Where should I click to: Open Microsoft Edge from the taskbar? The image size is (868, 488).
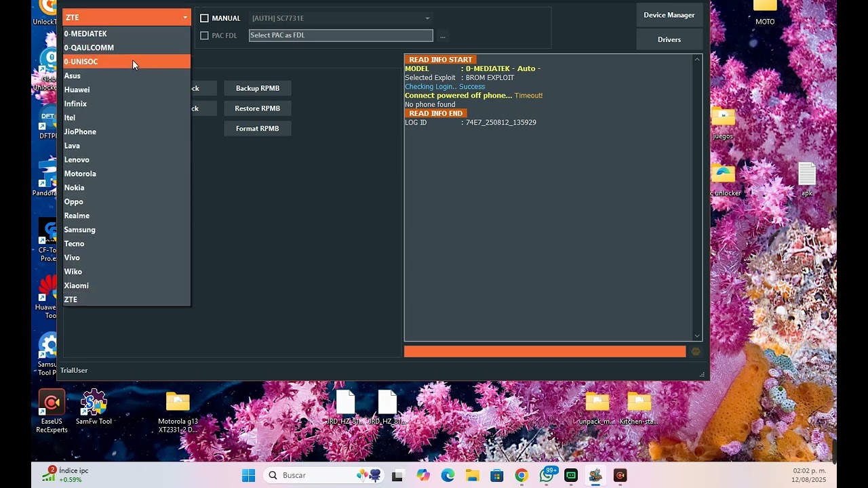click(448, 475)
